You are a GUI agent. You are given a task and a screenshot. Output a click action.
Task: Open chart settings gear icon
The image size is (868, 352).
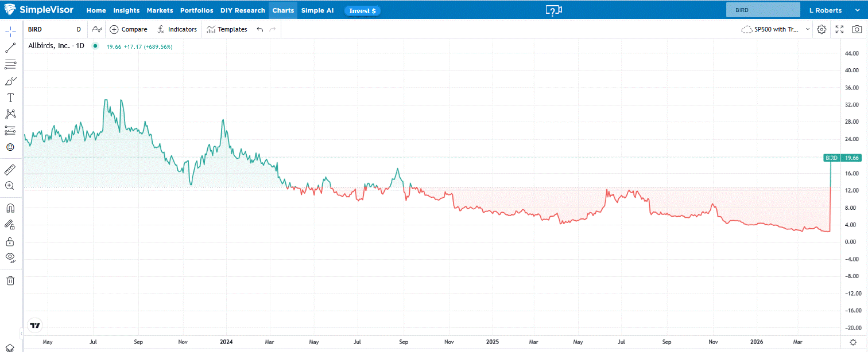pos(821,29)
